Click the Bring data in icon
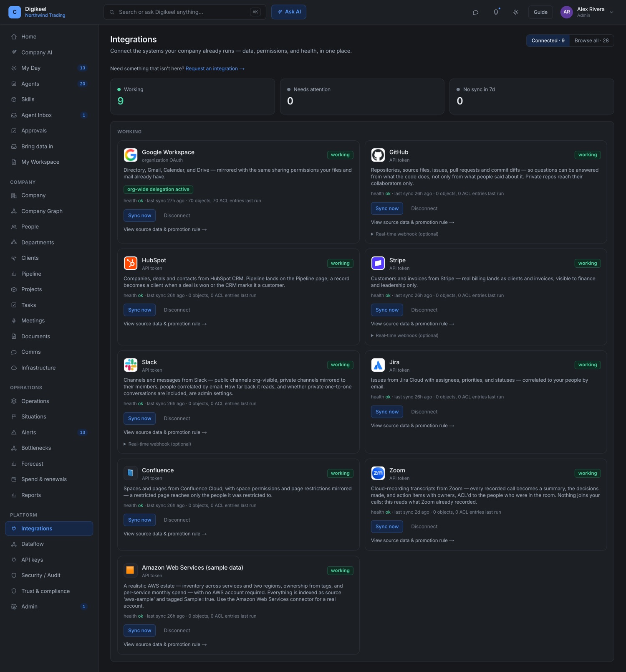626x672 pixels. tap(14, 147)
